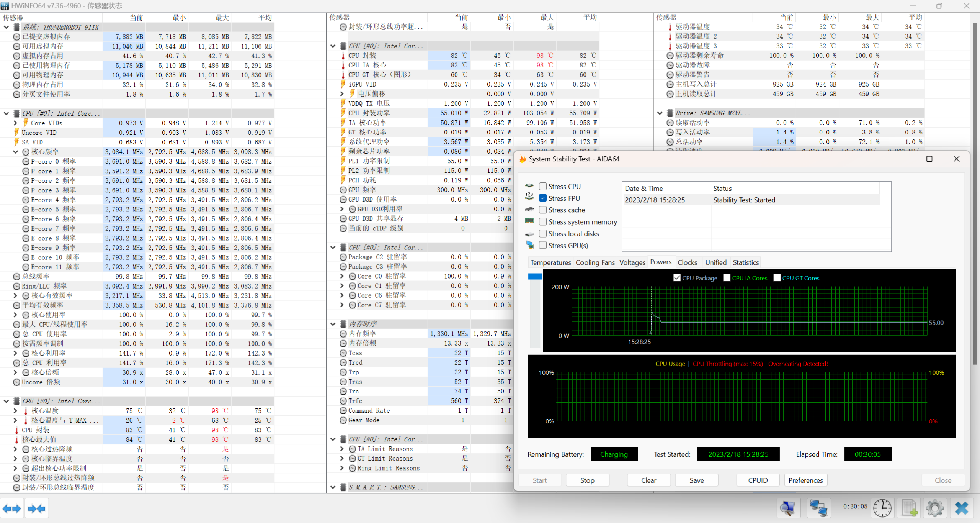
Task: Click the Stress GPU(s) graphics card icon
Action: pos(529,245)
